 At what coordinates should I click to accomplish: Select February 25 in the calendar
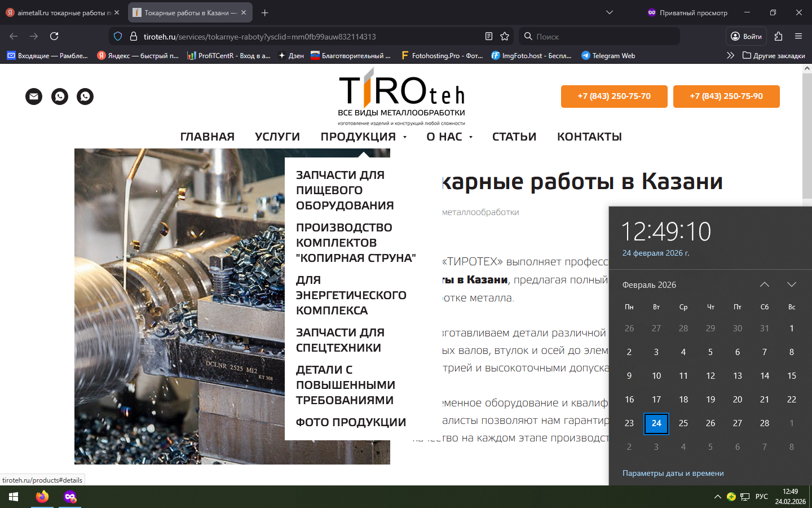tap(683, 423)
